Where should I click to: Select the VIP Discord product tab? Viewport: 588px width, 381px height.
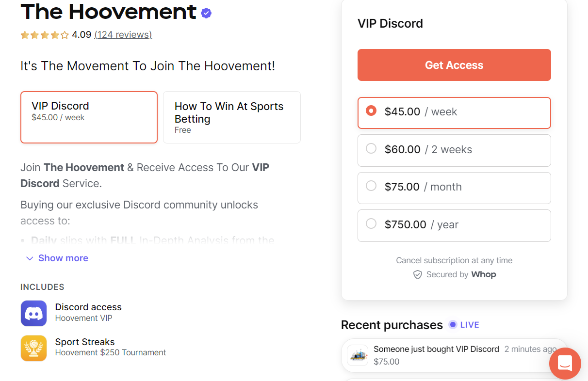[89, 117]
